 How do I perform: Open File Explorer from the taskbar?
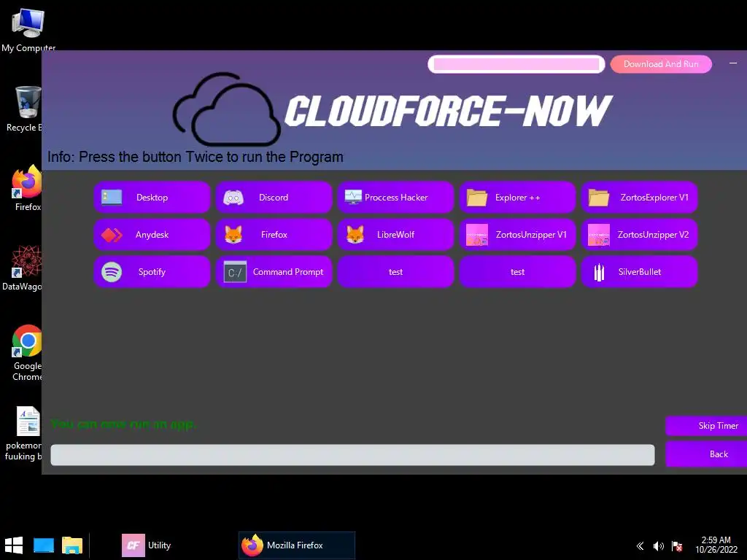[x=72, y=545]
